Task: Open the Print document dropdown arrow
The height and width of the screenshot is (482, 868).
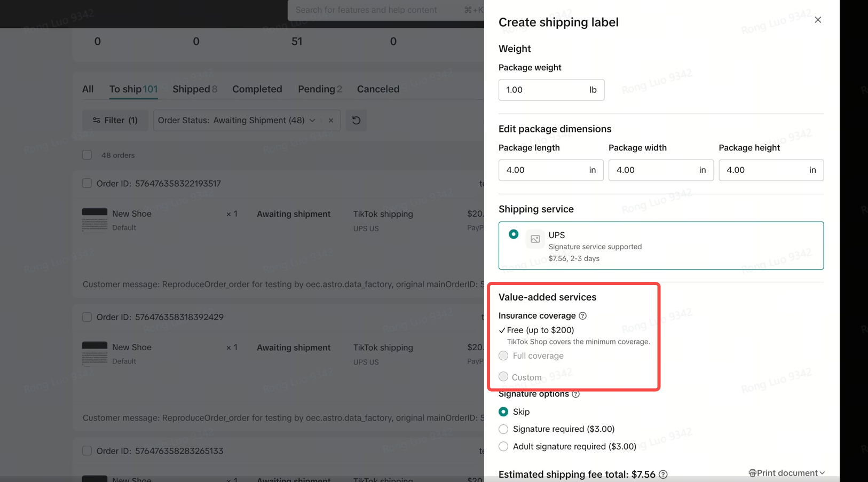Action: tap(822, 473)
